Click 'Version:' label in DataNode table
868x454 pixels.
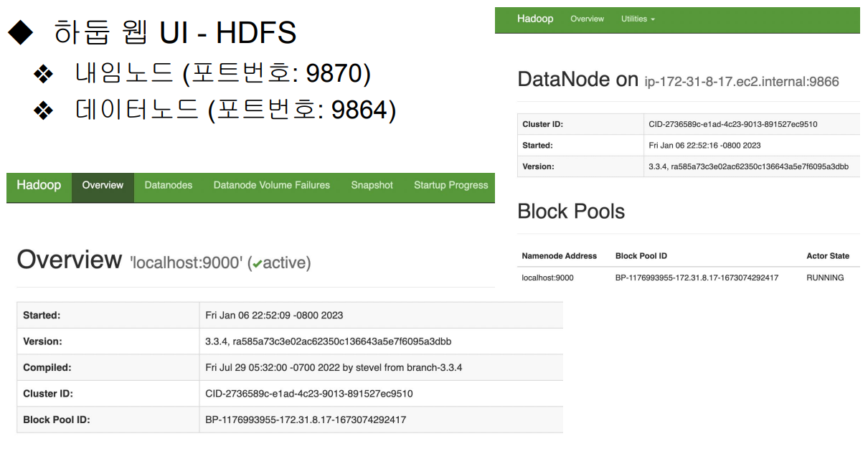[538, 166]
